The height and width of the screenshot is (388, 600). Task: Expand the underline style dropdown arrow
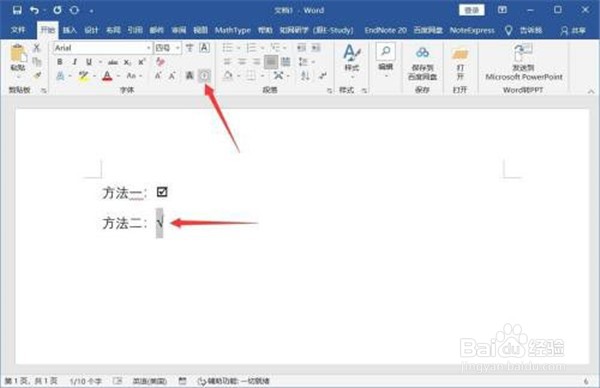tap(100, 62)
